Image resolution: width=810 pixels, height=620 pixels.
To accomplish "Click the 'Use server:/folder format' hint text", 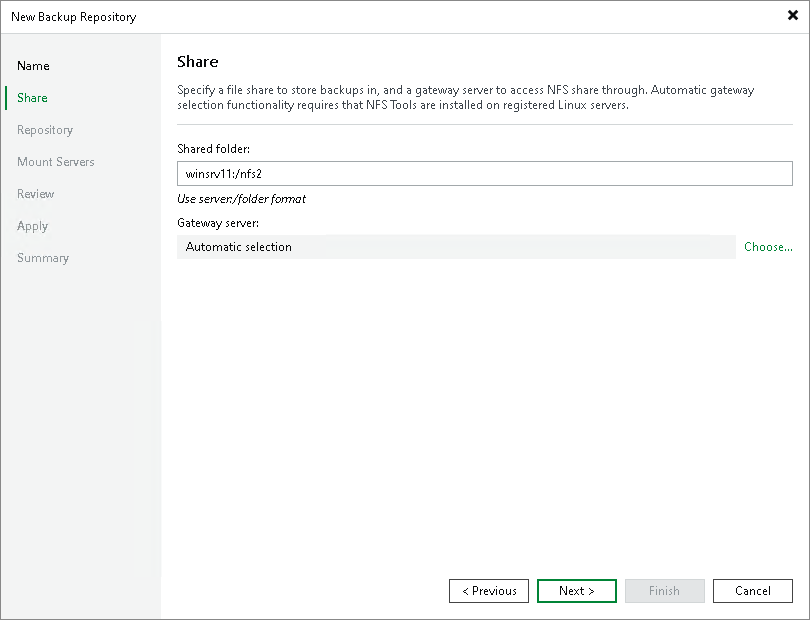I will (x=241, y=199).
